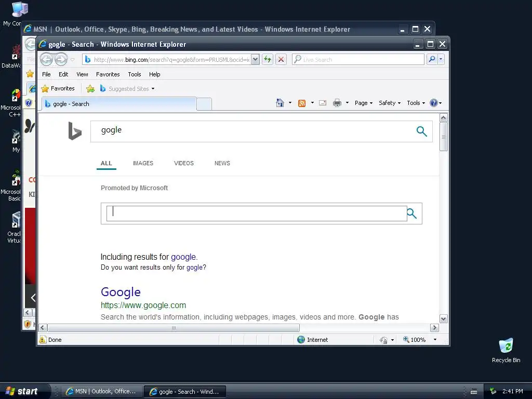This screenshot has width=532, height=399.
Task: Open the Help menu
Action: click(x=154, y=74)
